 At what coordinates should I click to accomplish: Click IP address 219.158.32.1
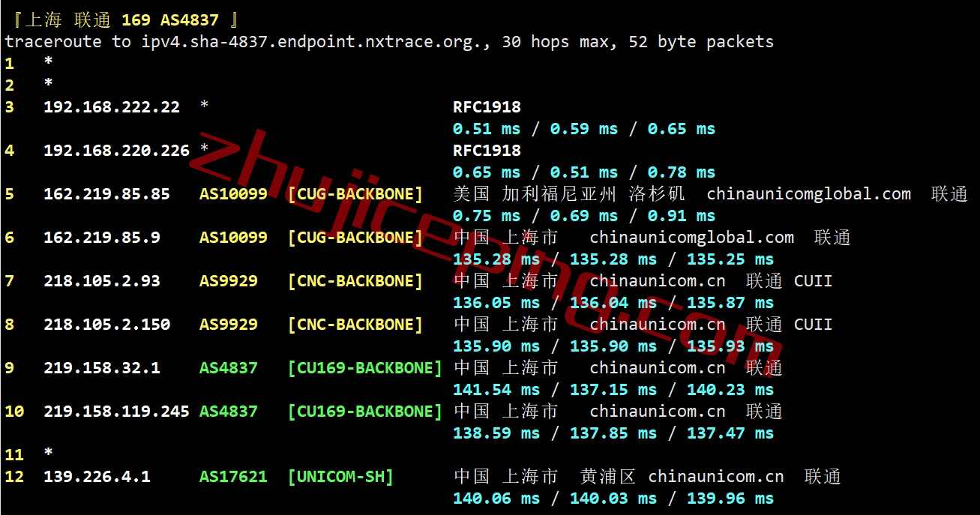[102, 368]
